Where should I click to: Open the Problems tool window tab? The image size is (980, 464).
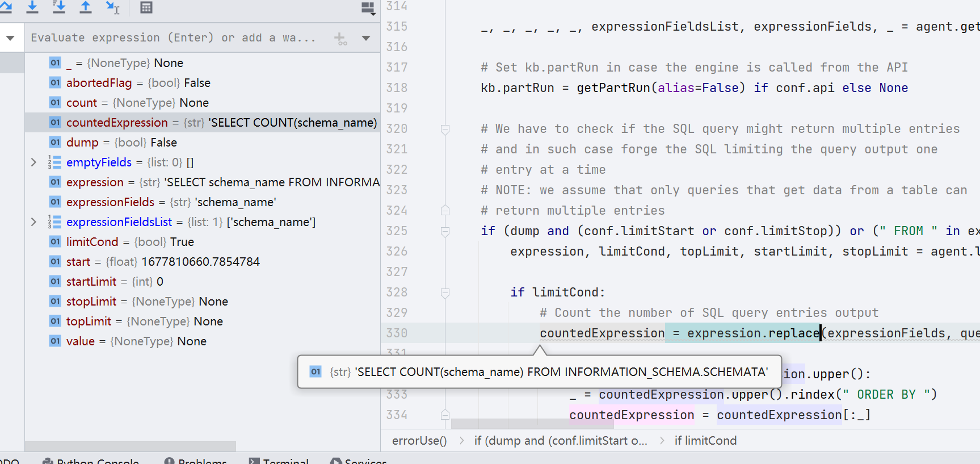(196, 460)
